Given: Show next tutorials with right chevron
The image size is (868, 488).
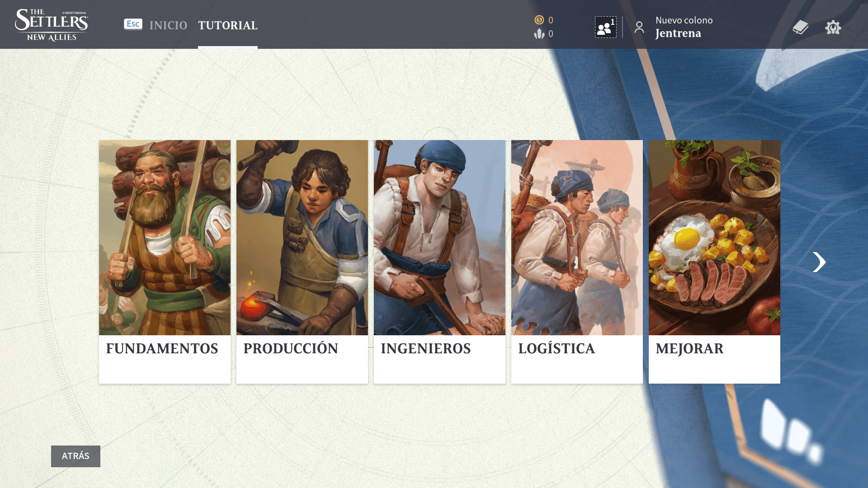Looking at the screenshot, I should tap(819, 262).
